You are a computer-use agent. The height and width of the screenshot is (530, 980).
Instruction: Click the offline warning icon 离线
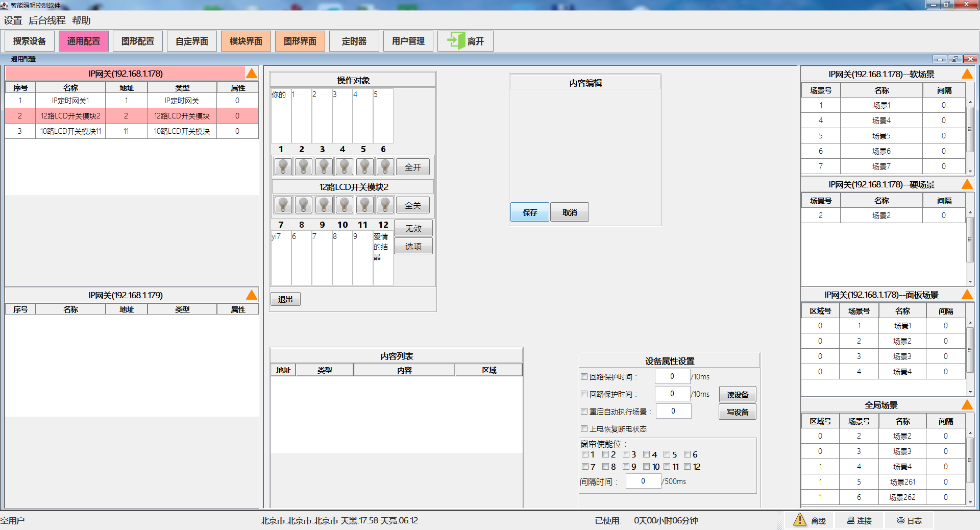pos(800,520)
